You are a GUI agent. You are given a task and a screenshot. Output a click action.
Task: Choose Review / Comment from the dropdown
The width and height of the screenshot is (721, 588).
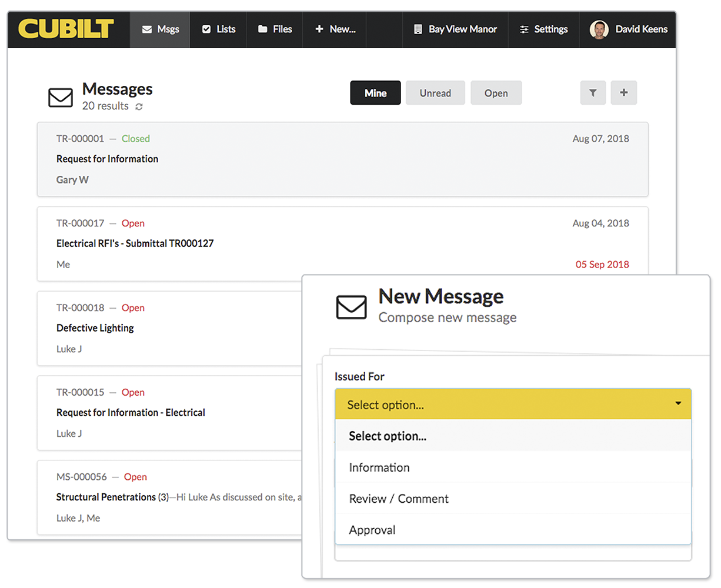(398, 498)
